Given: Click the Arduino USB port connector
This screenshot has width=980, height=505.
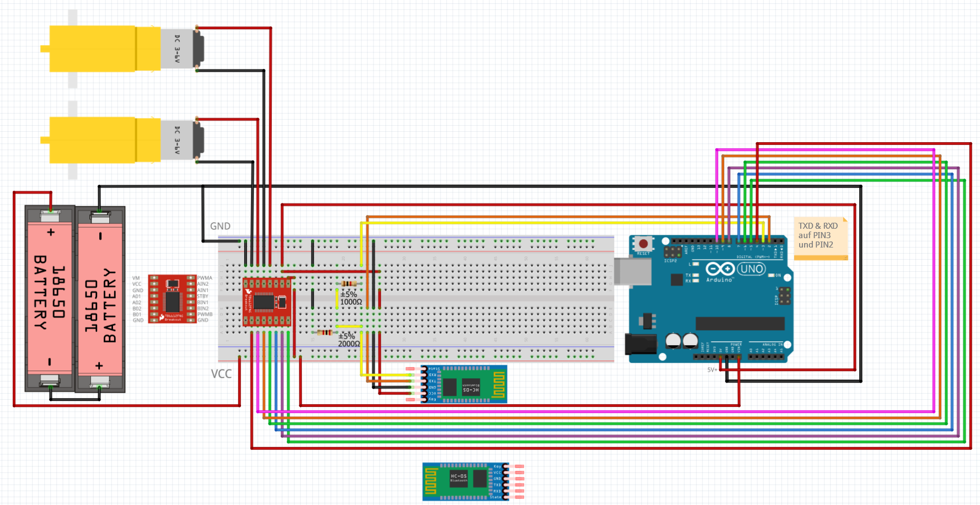Looking at the screenshot, I should tap(624, 272).
